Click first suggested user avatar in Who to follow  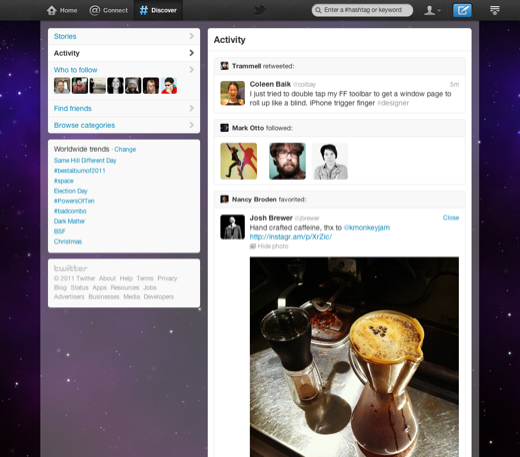tap(62, 85)
